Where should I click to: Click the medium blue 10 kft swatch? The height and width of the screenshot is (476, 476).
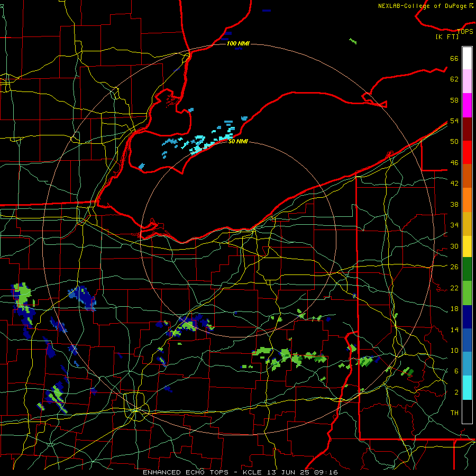(467, 340)
